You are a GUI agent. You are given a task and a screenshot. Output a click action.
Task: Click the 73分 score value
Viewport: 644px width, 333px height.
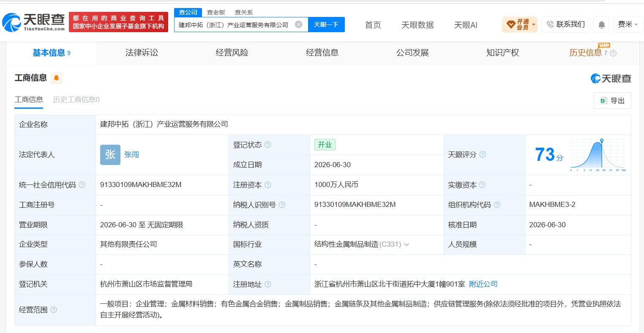point(549,155)
